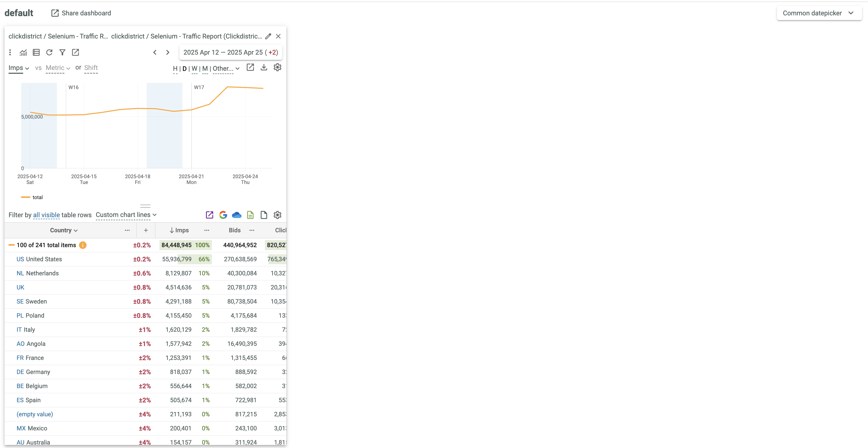This screenshot has width=868, height=448.
Task: Edit widget title with pencil icon
Action: pyautogui.click(x=268, y=36)
